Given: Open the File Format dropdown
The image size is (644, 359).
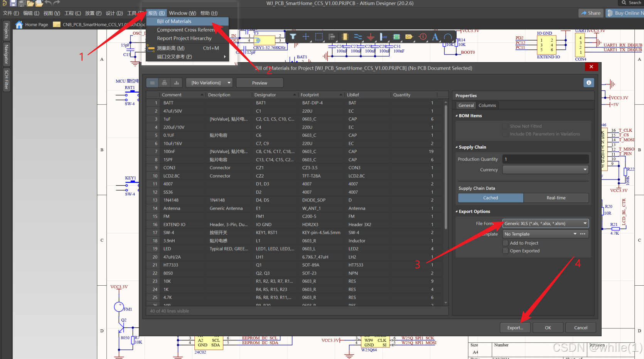Looking at the screenshot, I should [545, 224].
